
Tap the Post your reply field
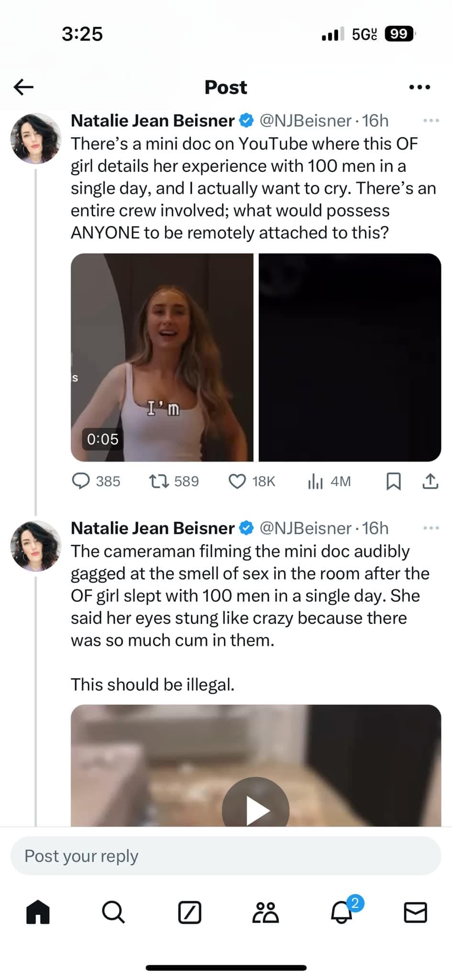pos(226,856)
